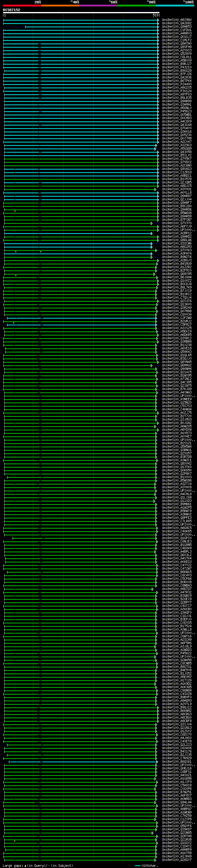Screen dimensions: 197x868
Task: Select the UniRef100_Q9AR87 entry
Action: [x=177, y=196]
